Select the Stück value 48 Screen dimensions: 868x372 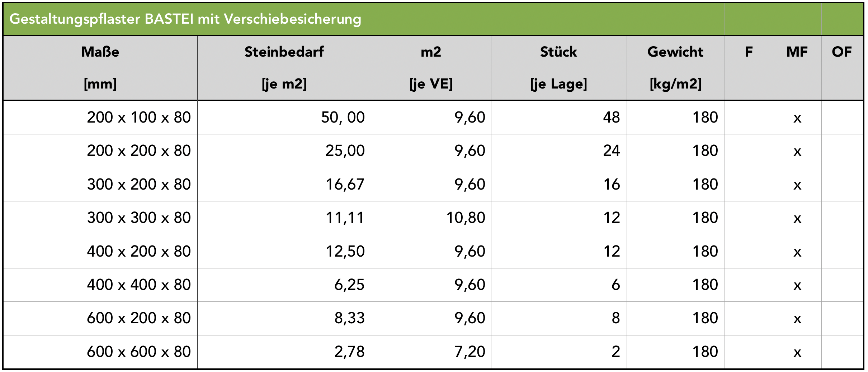point(612,118)
